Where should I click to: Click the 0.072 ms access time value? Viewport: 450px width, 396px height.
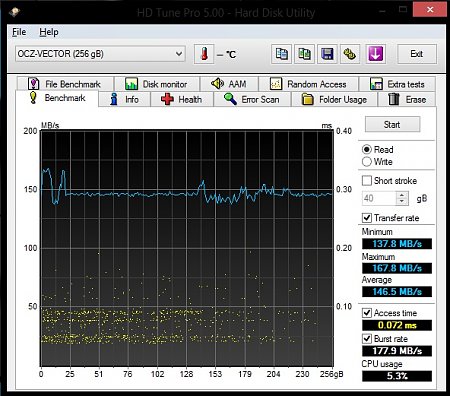click(x=397, y=325)
